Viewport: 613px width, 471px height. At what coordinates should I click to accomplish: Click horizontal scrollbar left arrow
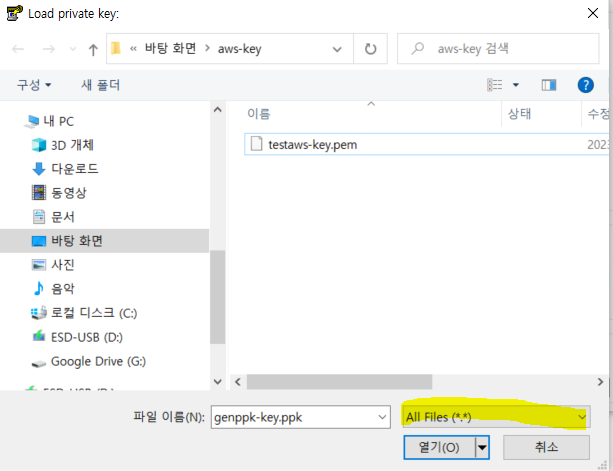(x=238, y=382)
